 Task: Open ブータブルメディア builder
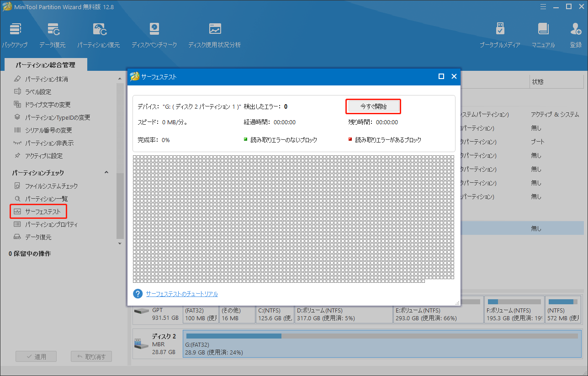tap(500, 35)
